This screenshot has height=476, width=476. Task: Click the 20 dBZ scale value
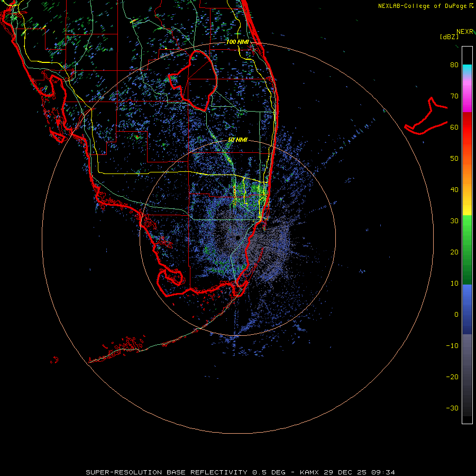coord(454,253)
